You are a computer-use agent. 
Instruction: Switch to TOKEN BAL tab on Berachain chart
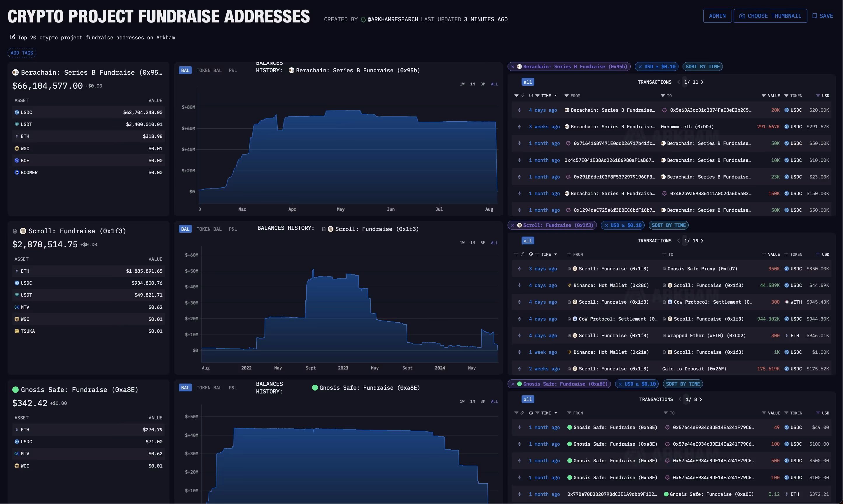(209, 71)
